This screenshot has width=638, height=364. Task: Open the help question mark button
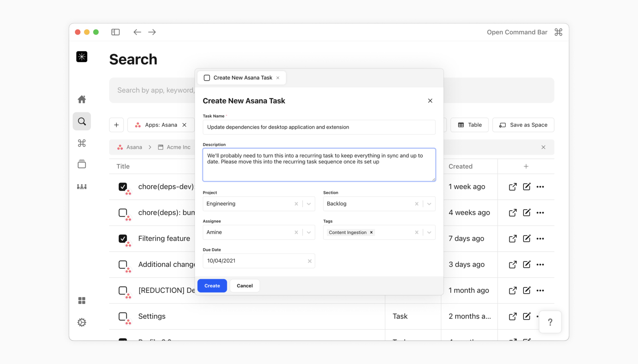(x=550, y=322)
